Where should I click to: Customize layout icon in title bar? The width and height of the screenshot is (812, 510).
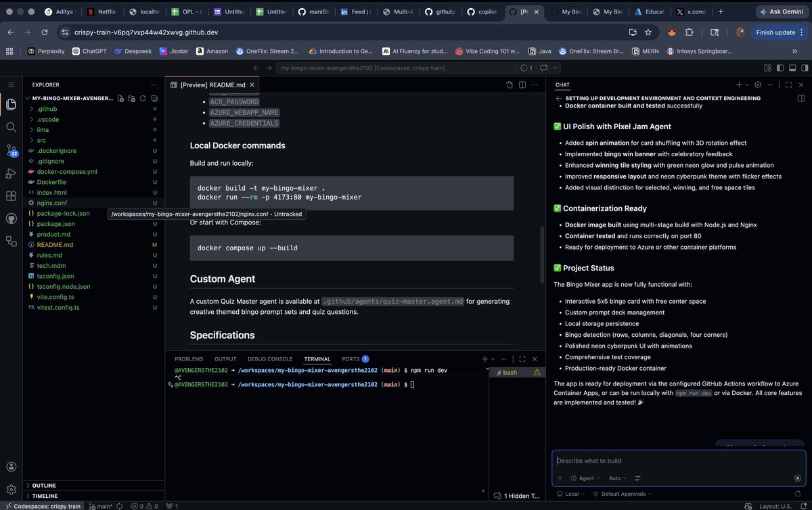point(767,68)
